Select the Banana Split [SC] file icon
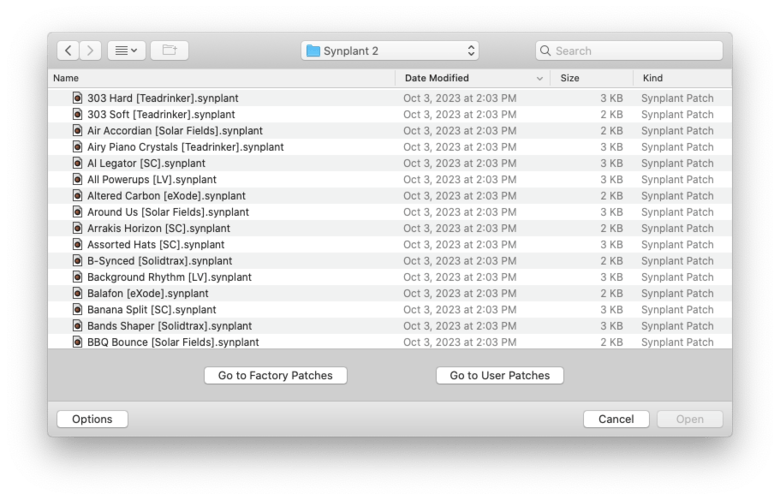780x500 pixels. pyautogui.click(x=77, y=309)
